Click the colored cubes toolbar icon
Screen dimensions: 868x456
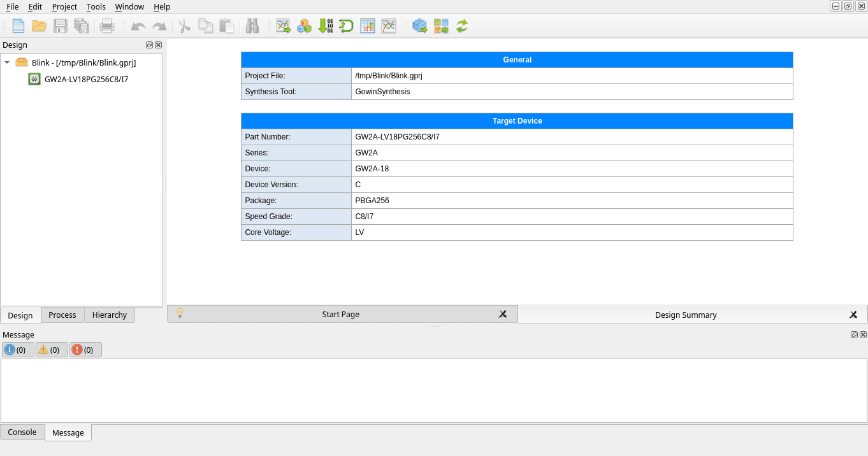pyautogui.click(x=305, y=26)
